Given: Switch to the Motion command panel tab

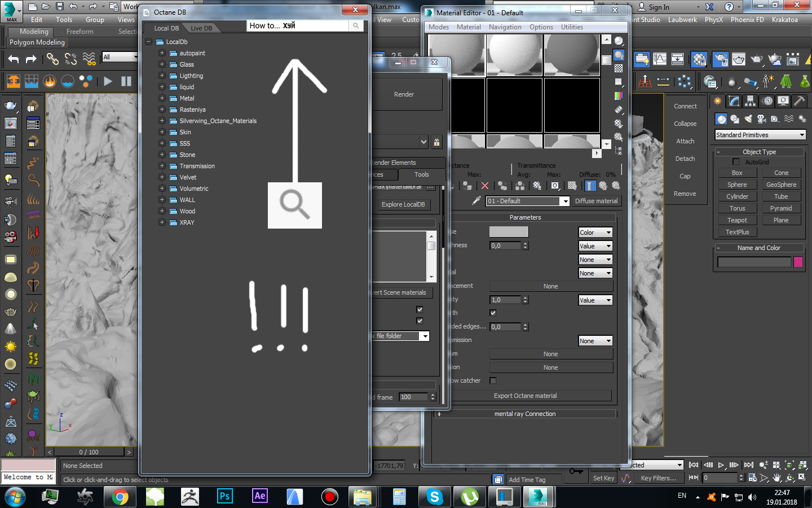Looking at the screenshot, I should pos(767,101).
